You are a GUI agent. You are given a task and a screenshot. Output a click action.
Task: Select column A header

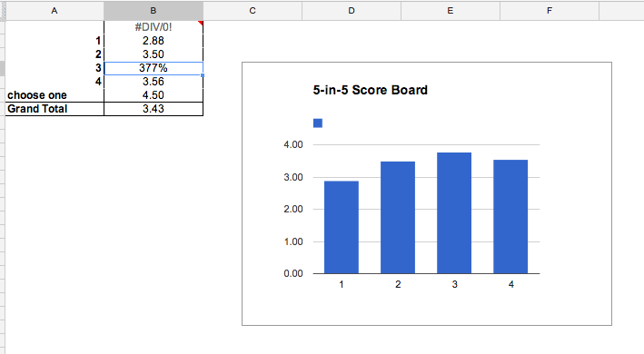54,11
